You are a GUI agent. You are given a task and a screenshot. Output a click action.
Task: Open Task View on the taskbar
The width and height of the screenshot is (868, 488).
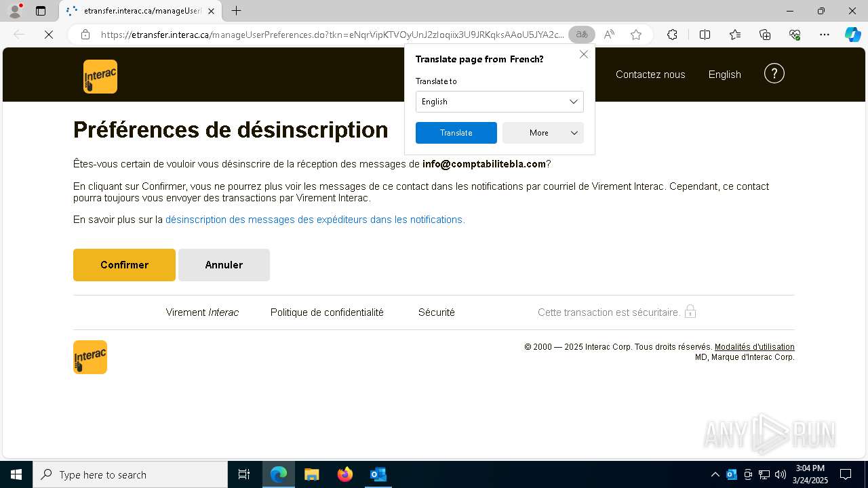244,474
